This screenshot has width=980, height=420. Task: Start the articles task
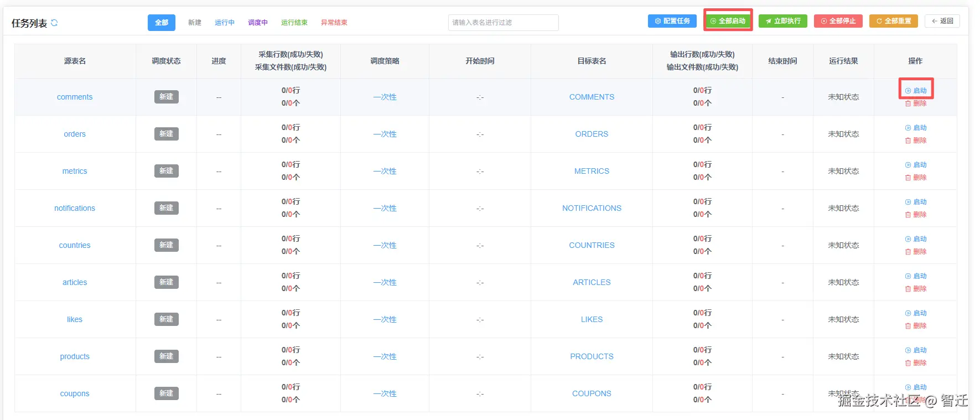click(x=916, y=276)
